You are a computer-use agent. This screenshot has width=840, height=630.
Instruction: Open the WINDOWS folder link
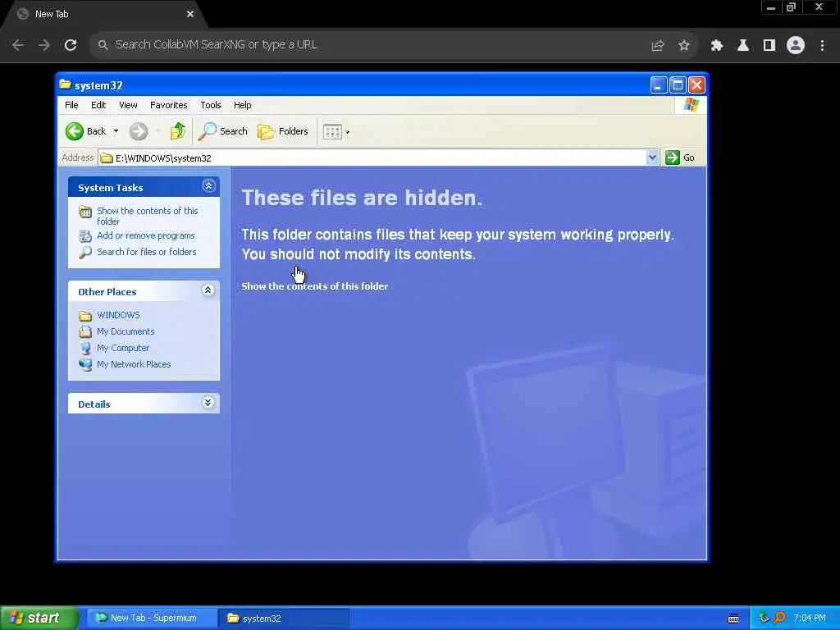tap(118, 315)
